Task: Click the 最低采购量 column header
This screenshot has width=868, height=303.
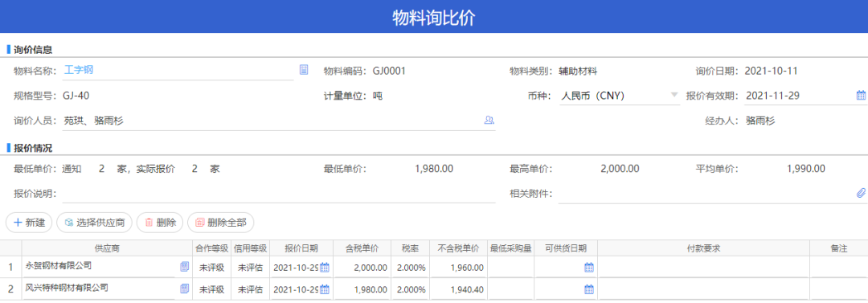Action: [511, 248]
